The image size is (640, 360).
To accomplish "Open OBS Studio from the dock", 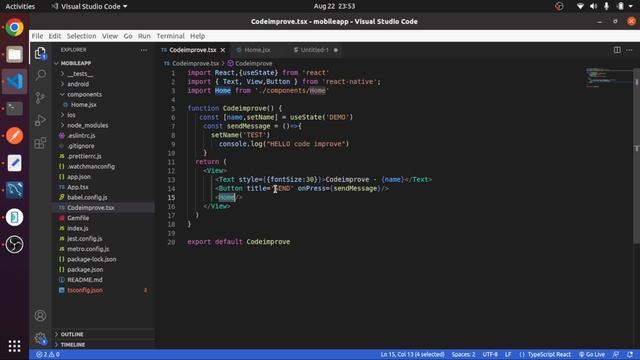I will tap(14, 244).
